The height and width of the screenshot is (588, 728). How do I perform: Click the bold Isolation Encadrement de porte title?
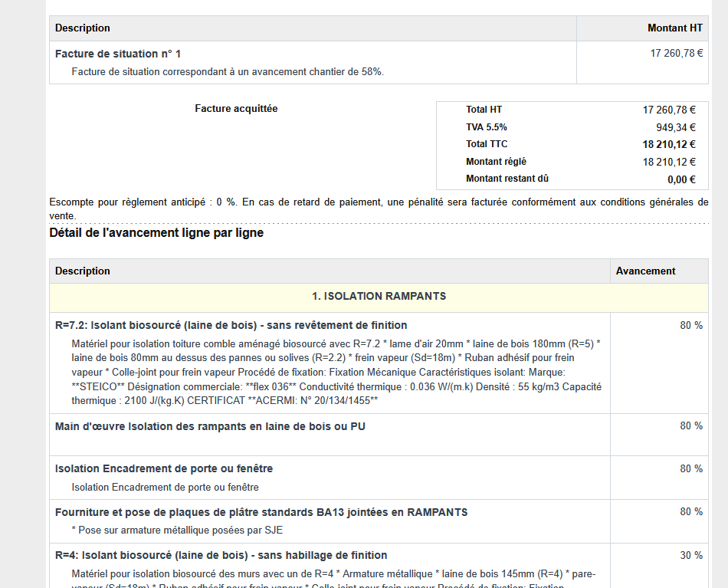pyautogui.click(x=164, y=469)
